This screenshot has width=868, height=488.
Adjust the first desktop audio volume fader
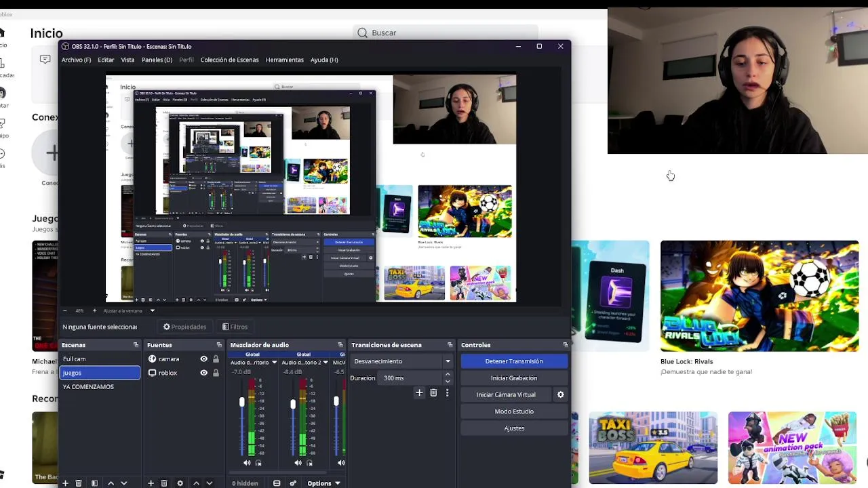pos(241,403)
